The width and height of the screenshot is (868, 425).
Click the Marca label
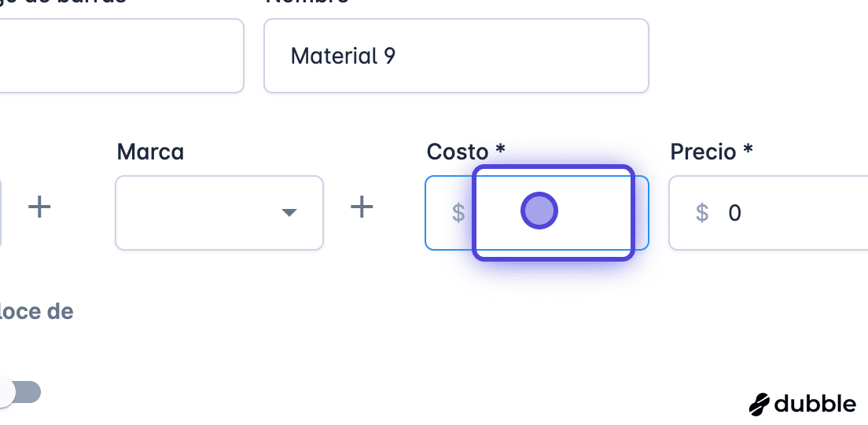point(150,152)
